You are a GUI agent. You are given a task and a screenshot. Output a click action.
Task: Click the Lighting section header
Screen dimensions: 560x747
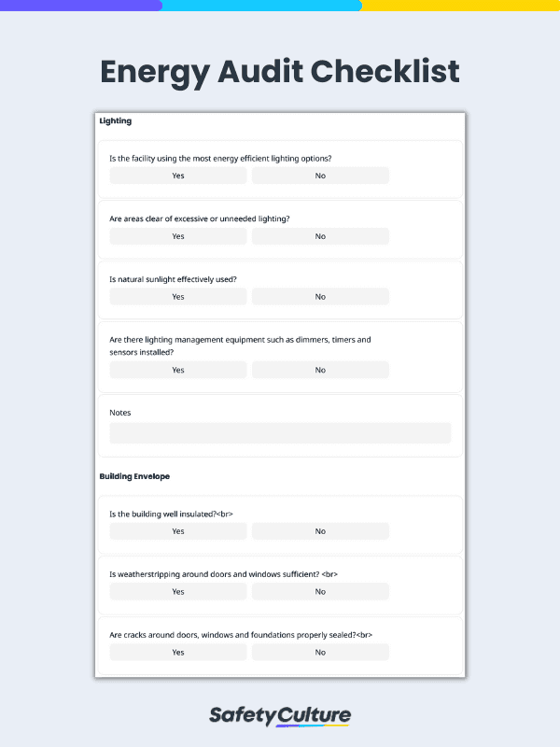pyautogui.click(x=116, y=121)
